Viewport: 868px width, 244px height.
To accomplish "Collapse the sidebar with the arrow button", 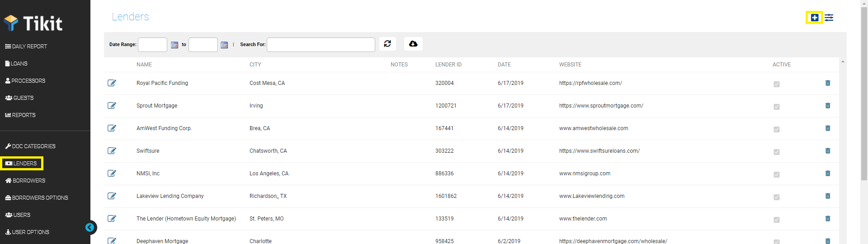I will [90, 227].
